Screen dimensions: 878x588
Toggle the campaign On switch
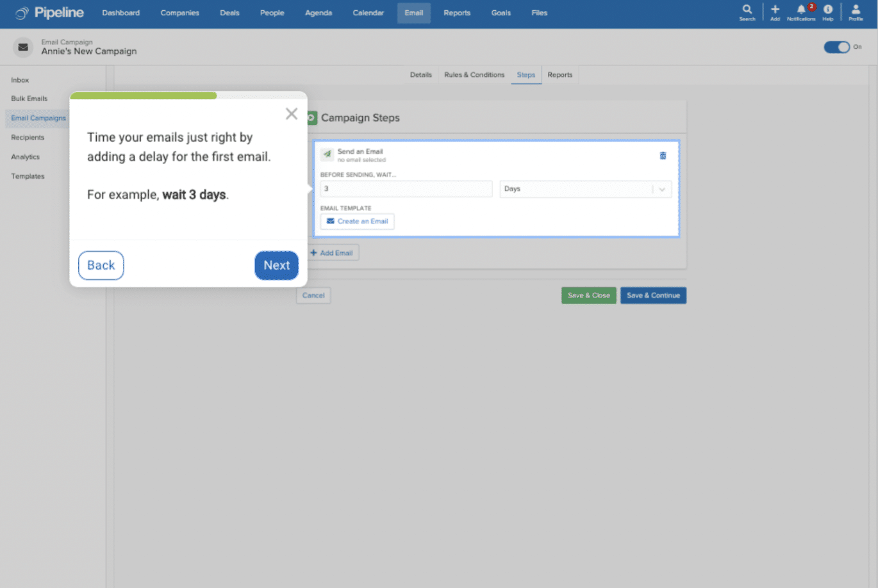pos(836,47)
